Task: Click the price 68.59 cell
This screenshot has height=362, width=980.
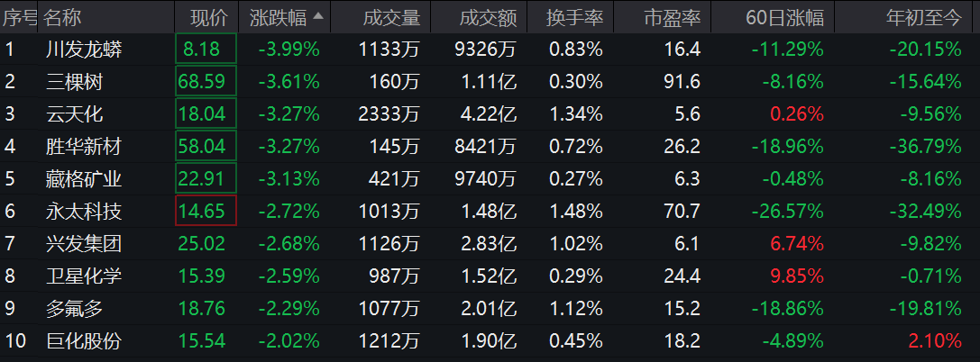Action: coord(206,81)
